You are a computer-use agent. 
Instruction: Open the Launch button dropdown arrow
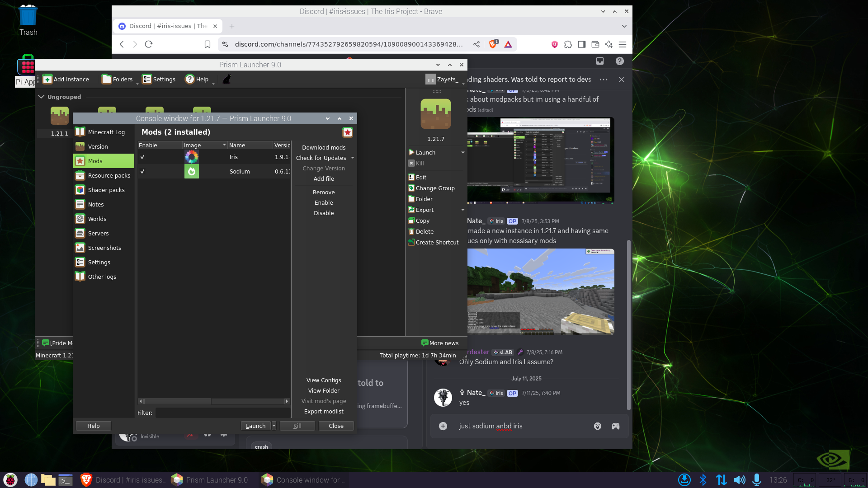[274, 426]
